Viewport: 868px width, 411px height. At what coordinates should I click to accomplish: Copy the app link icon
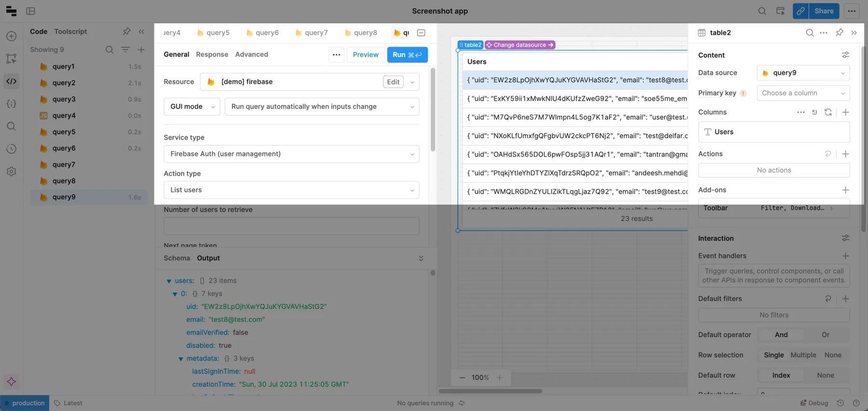click(x=800, y=11)
